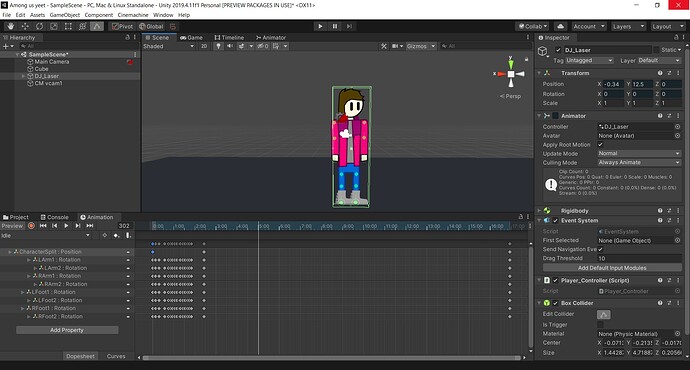Play the animation clip
This screenshot has width=690, height=370.
[x=66, y=226]
